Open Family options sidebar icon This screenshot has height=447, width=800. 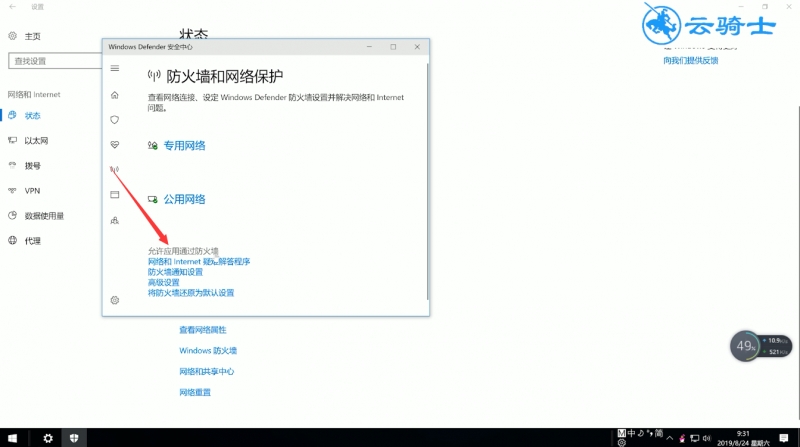[x=115, y=220]
